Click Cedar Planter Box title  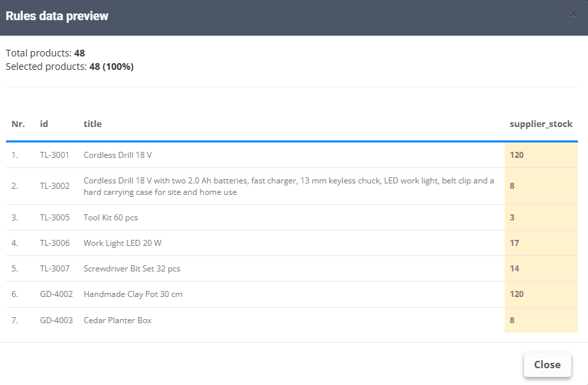117,320
